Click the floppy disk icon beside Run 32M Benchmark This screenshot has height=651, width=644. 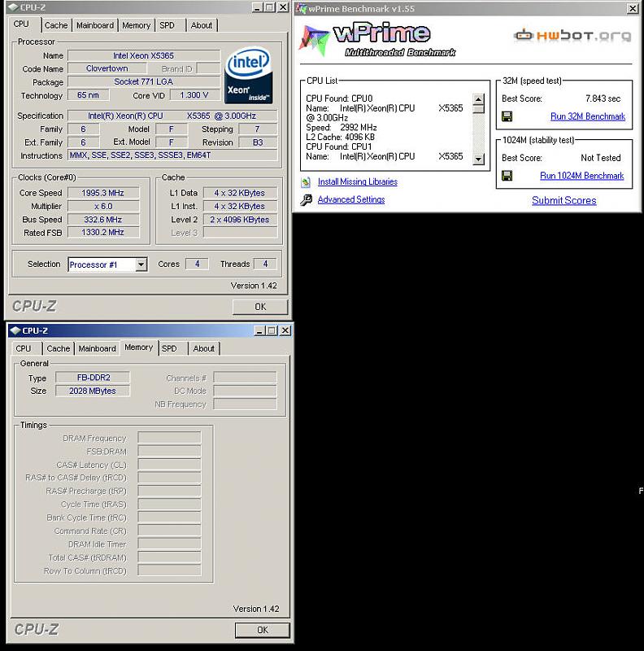pos(507,116)
